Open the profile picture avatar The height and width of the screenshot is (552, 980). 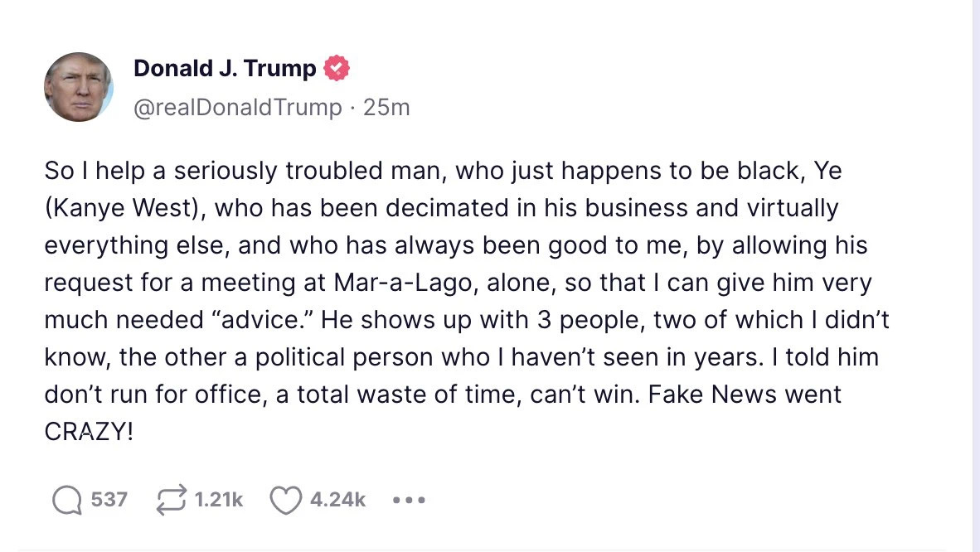(x=78, y=87)
